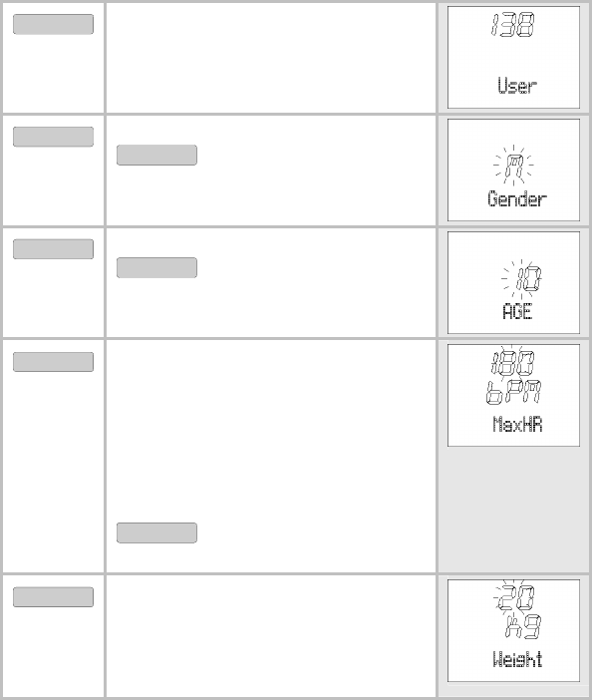592x700 pixels.
Task: Click the middle-column gray button in the MaxHR row
Action: coord(156,533)
